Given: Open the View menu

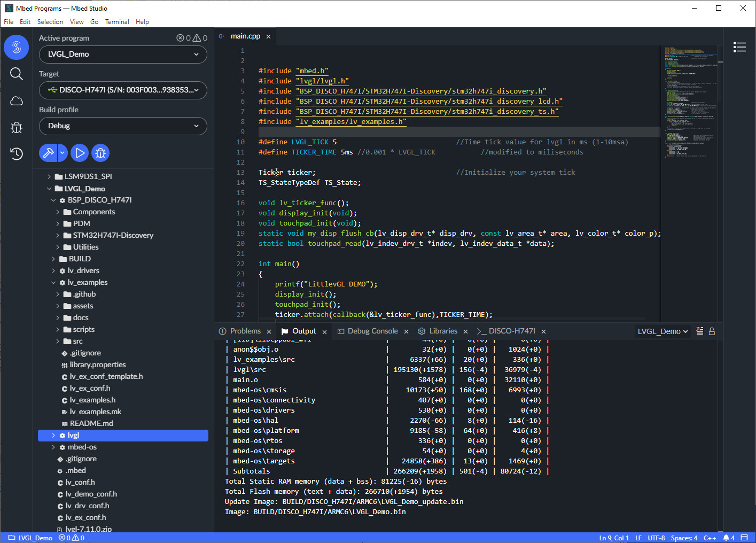Looking at the screenshot, I should point(77,22).
